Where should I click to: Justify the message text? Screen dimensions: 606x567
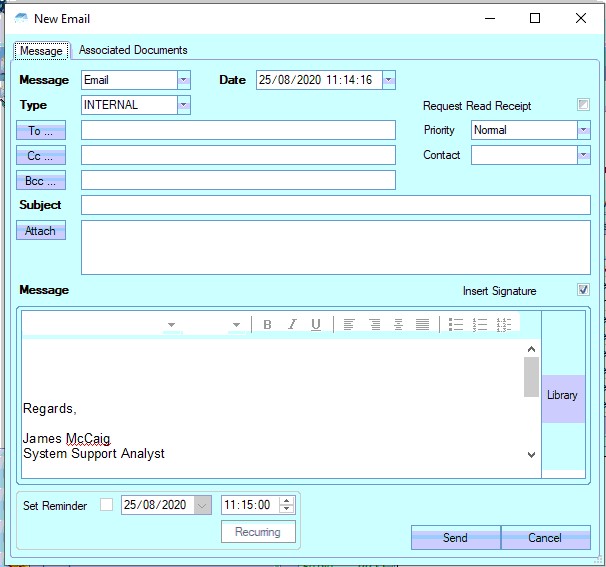tap(422, 324)
